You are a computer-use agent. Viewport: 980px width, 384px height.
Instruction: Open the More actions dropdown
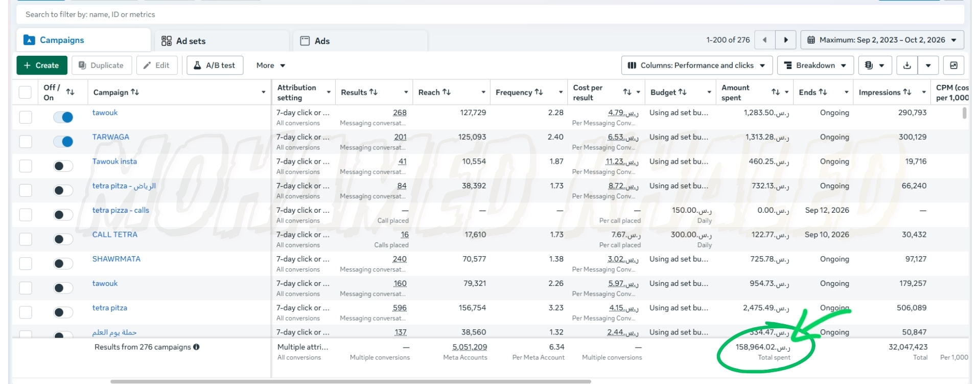tap(271, 65)
